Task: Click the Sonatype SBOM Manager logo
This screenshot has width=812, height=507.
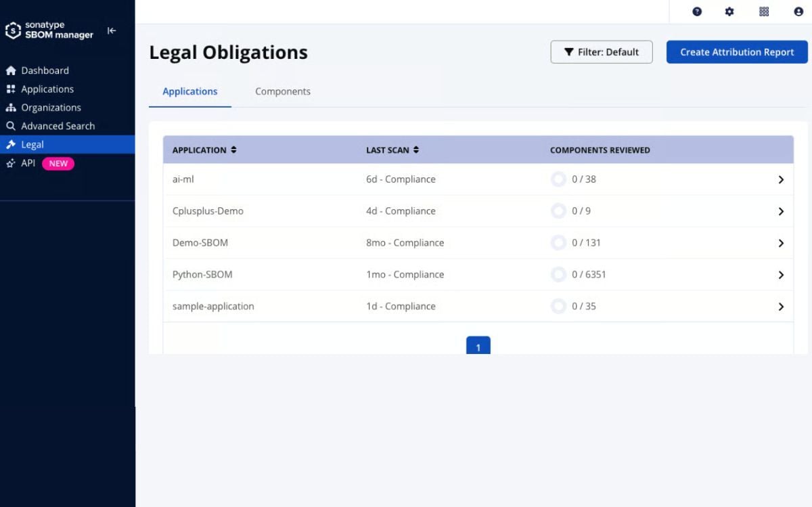Action: pos(47,30)
